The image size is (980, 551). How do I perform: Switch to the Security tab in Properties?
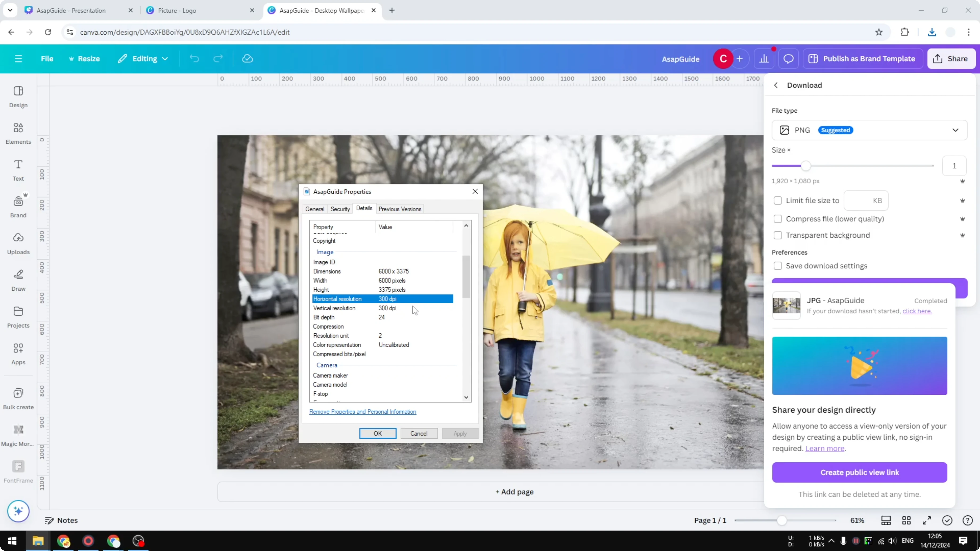(340, 209)
